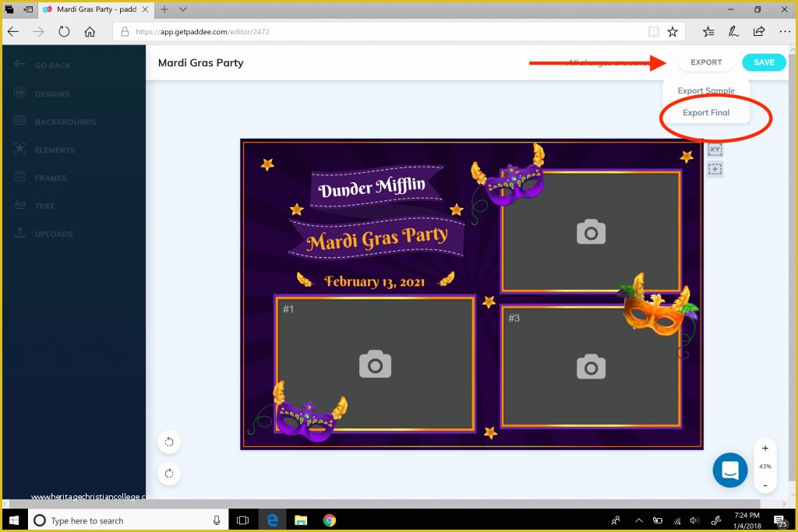Click the set tabs aside icon
This screenshot has height=532, width=798.
29,9
